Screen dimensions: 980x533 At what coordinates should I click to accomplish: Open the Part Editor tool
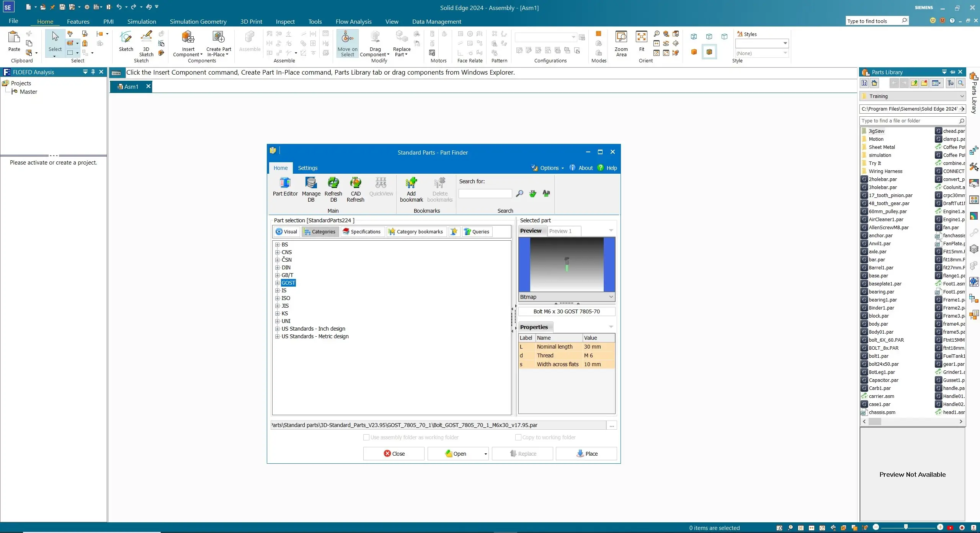[285, 187]
